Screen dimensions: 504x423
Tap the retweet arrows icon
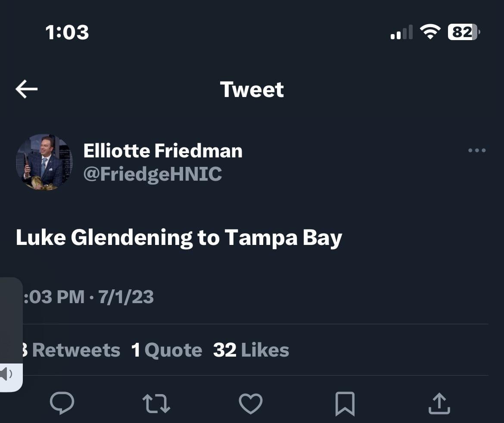coord(156,403)
